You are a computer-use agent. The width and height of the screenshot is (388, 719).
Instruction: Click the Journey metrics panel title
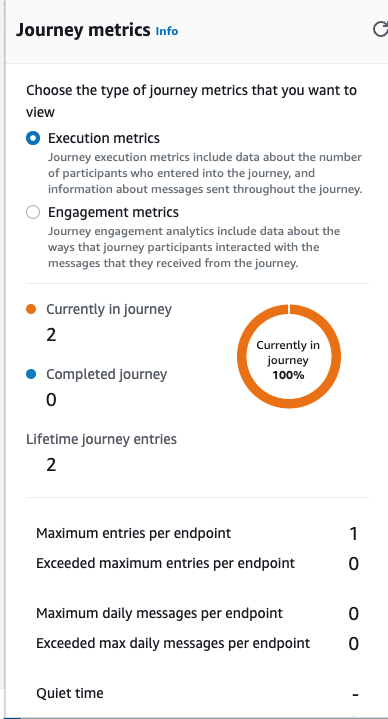[83, 30]
